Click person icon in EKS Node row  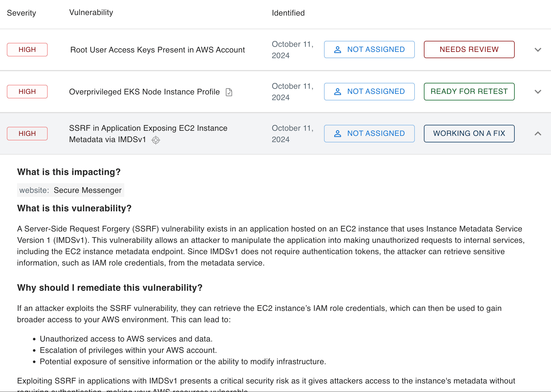point(338,92)
